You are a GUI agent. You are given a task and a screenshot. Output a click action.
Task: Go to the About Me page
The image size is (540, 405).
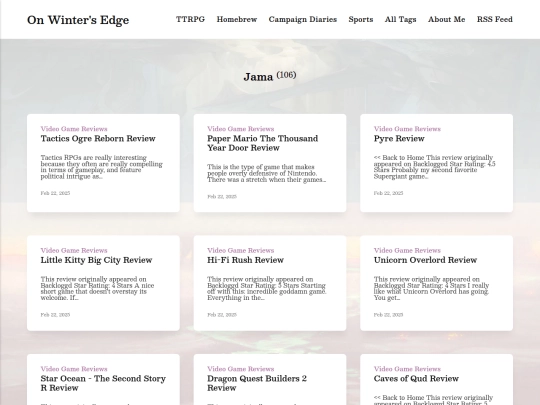pyautogui.click(x=447, y=19)
